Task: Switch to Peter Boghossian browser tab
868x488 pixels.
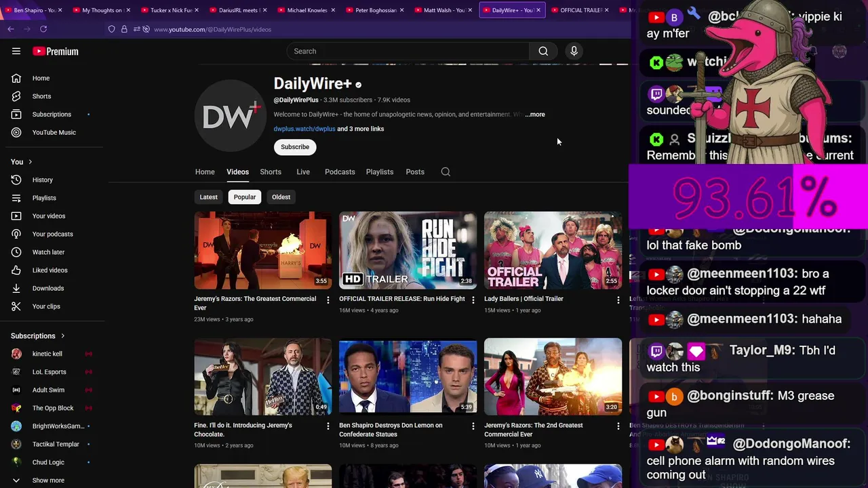Action: click(375, 10)
